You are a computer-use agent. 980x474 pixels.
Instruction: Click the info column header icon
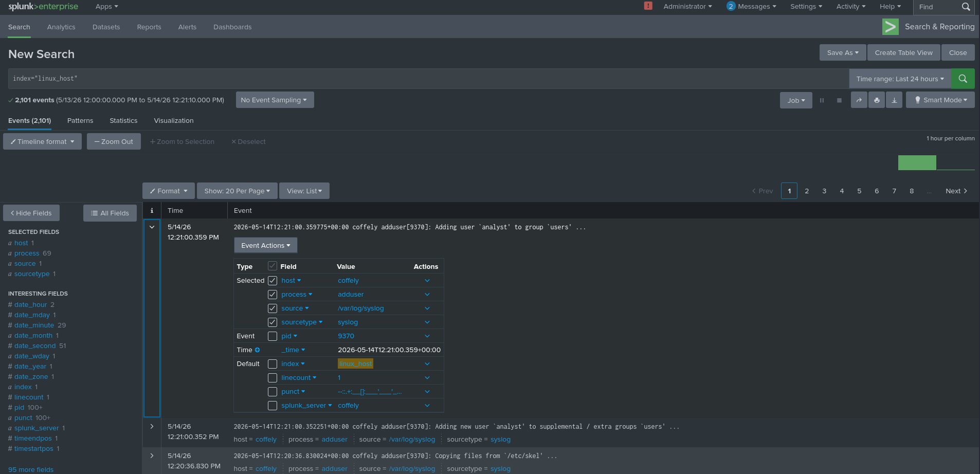pyautogui.click(x=152, y=211)
